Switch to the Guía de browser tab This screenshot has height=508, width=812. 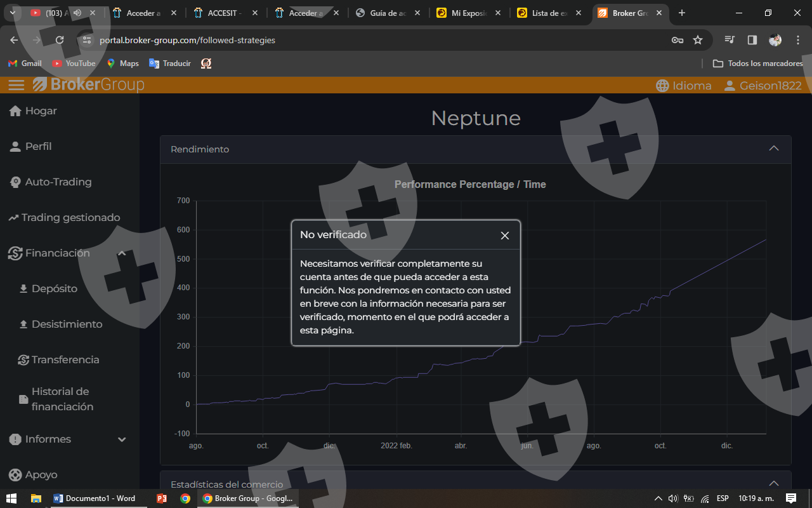(x=387, y=13)
